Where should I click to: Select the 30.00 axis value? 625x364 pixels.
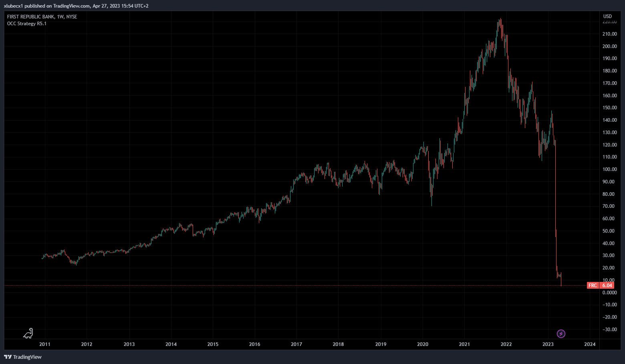tap(608, 255)
